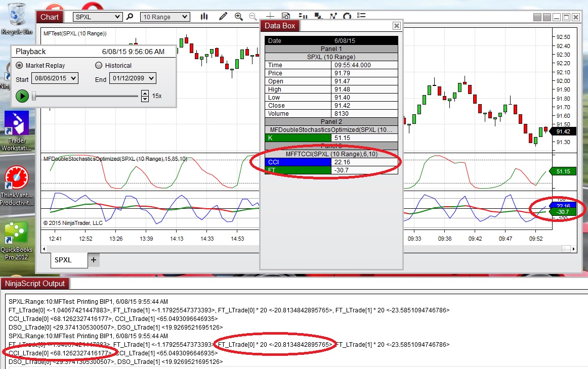The image size is (588, 369).
Task: Increase playback speed with up arrow
Action: pyautogui.click(x=145, y=94)
